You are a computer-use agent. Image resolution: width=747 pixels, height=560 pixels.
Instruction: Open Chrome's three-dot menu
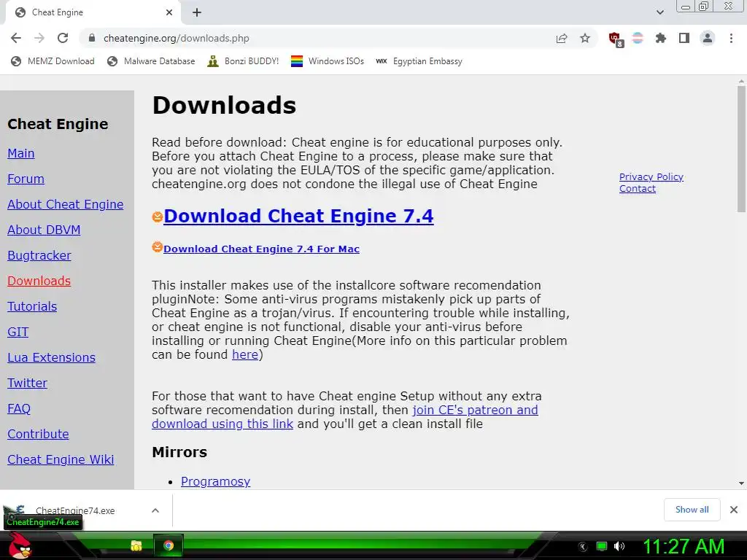coord(731,38)
